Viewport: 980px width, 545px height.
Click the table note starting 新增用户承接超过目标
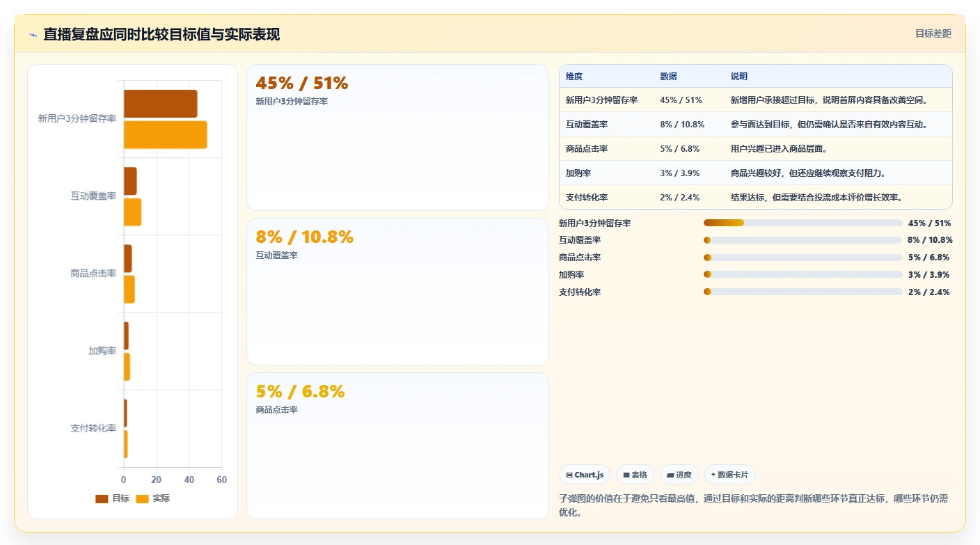click(829, 100)
